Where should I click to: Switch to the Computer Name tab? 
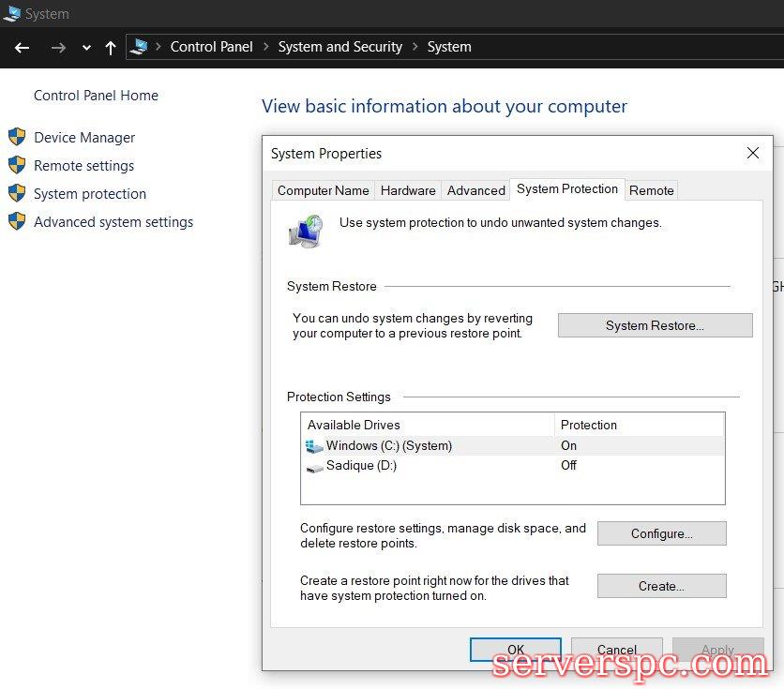323,190
